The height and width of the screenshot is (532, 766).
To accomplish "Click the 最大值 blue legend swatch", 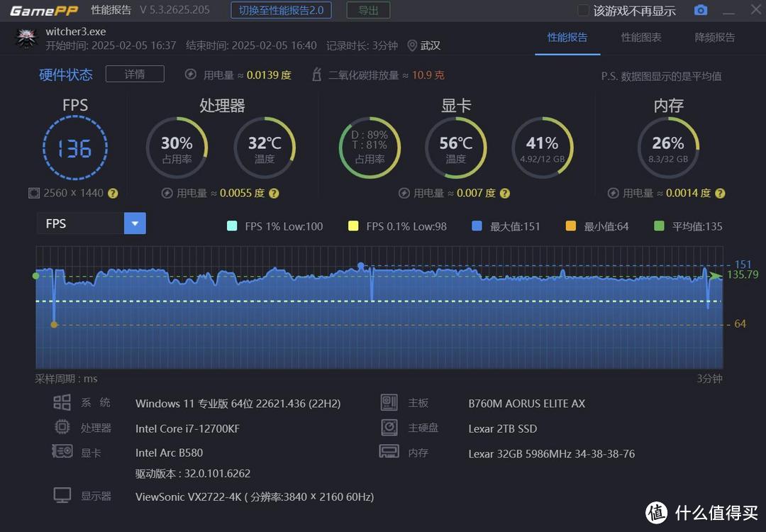I will tap(477, 226).
